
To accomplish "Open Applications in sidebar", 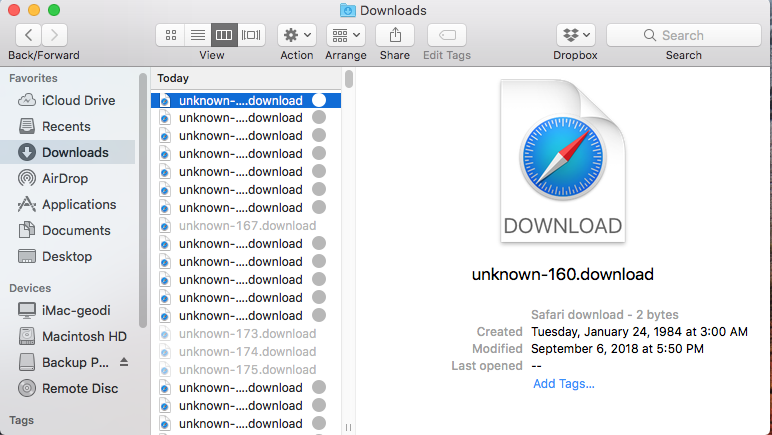I will click(x=68, y=204).
